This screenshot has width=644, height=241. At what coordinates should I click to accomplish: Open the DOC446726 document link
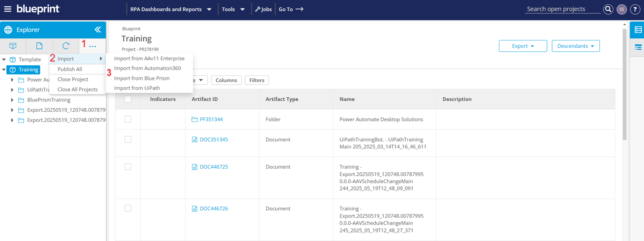214,209
